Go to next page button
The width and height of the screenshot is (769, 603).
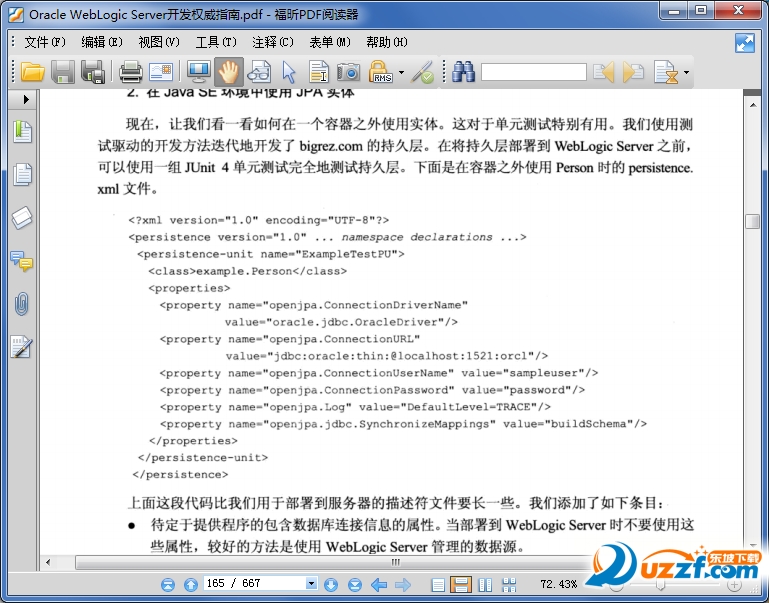point(331,584)
